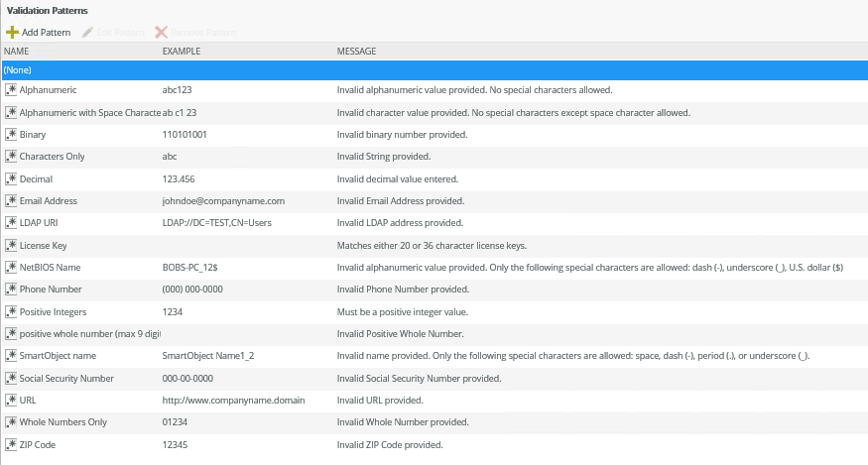Click the pattern icon beside Binary
Viewport: 868px width, 465px height.
pyautogui.click(x=11, y=135)
